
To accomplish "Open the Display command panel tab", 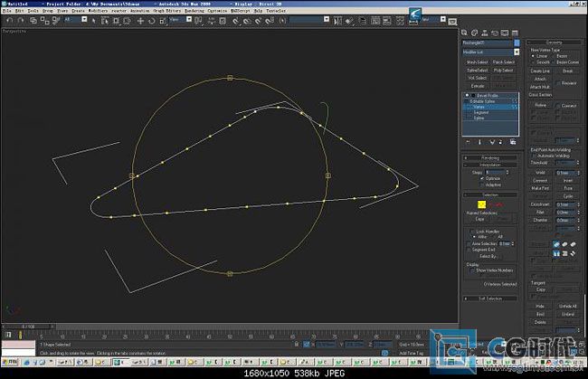I will [505, 33].
